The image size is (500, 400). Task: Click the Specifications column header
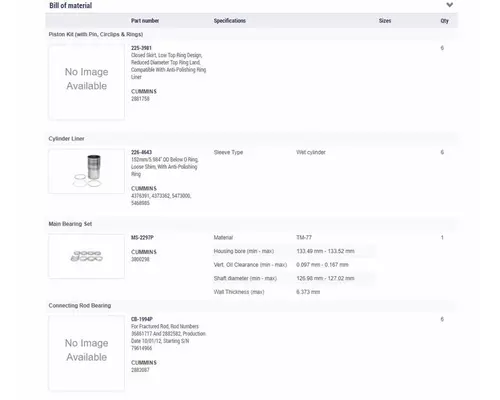tap(230, 21)
